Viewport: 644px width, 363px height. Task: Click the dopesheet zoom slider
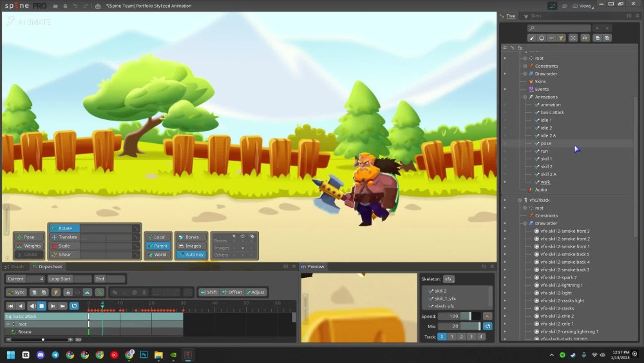pyautogui.click(x=43, y=340)
